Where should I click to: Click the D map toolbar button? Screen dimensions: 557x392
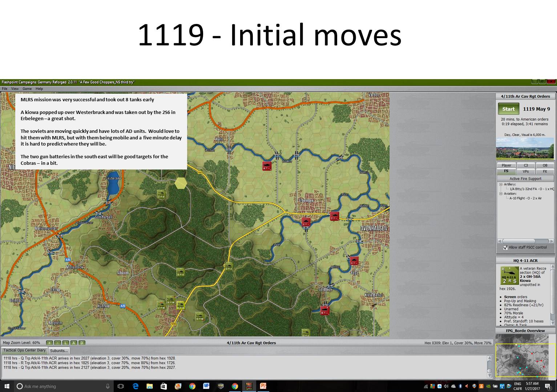pyautogui.click(x=82, y=343)
